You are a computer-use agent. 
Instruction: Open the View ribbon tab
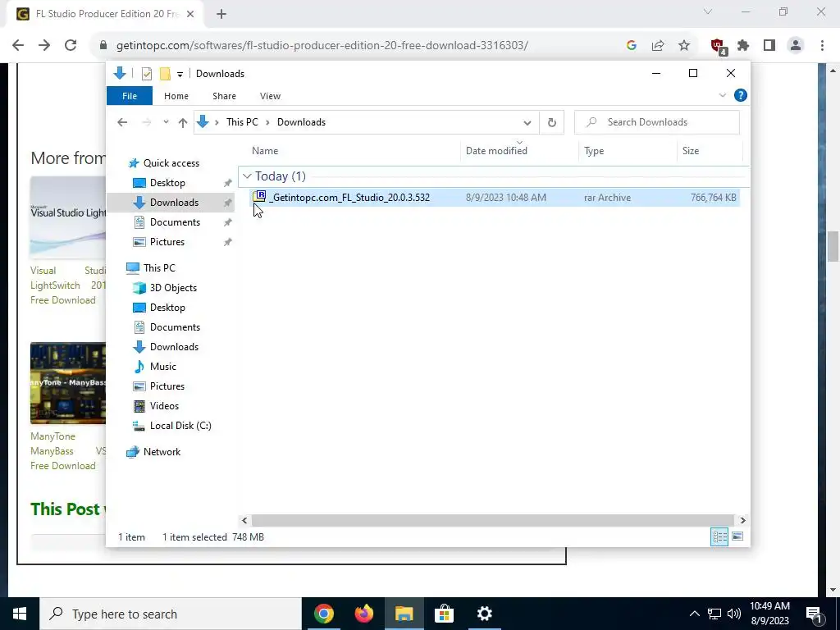(270, 96)
